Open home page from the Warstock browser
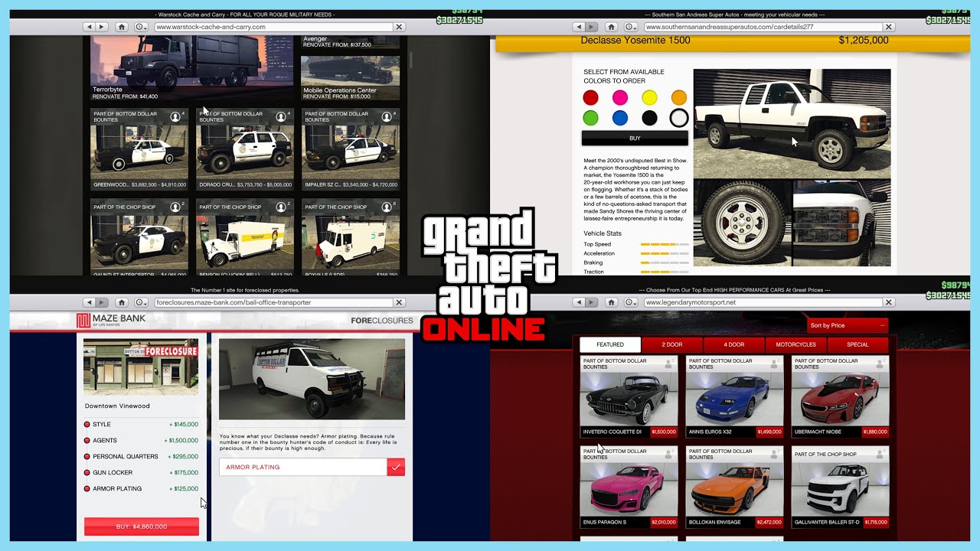Image resolution: width=980 pixels, height=551 pixels. [122, 27]
